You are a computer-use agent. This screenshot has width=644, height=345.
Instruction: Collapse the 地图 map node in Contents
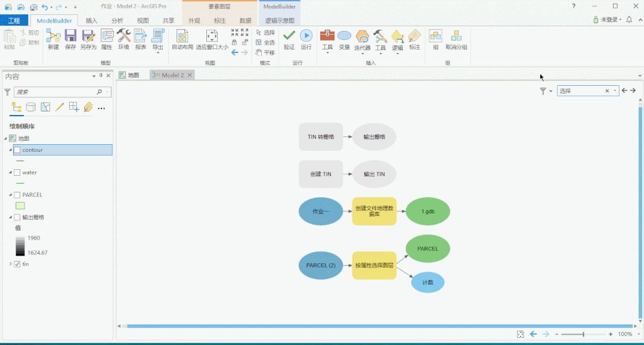tap(6, 139)
